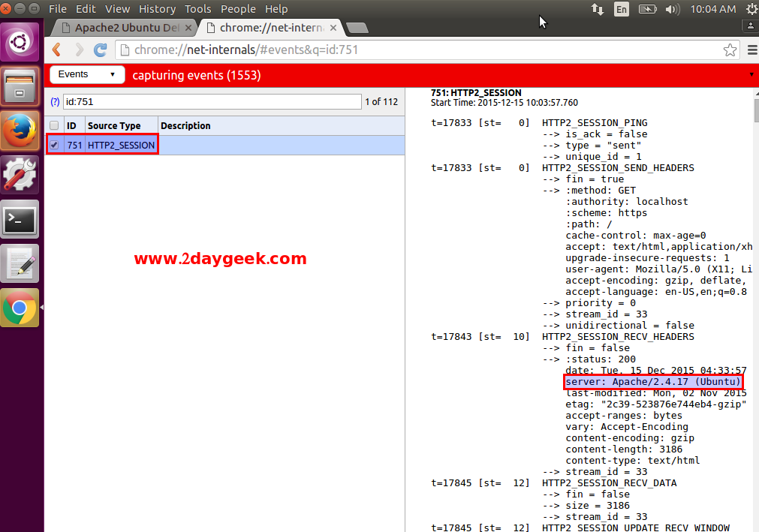Click the HTTP2_SESSION_SEND_HEADERS event line
Viewport: 759px width, 532px height.
618,168
